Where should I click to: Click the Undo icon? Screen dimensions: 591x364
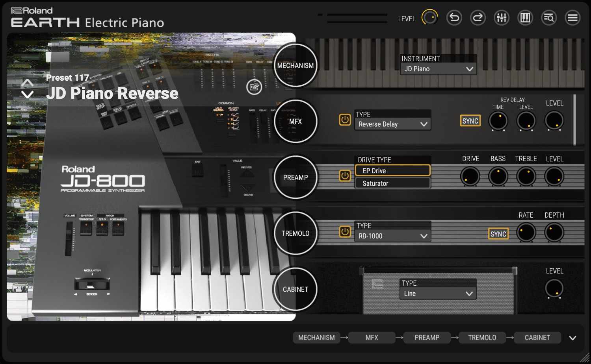454,18
